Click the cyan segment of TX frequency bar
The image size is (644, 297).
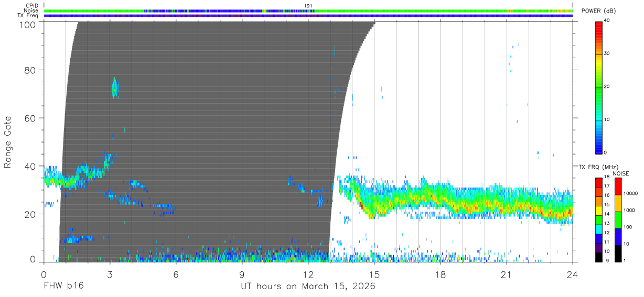point(599,229)
